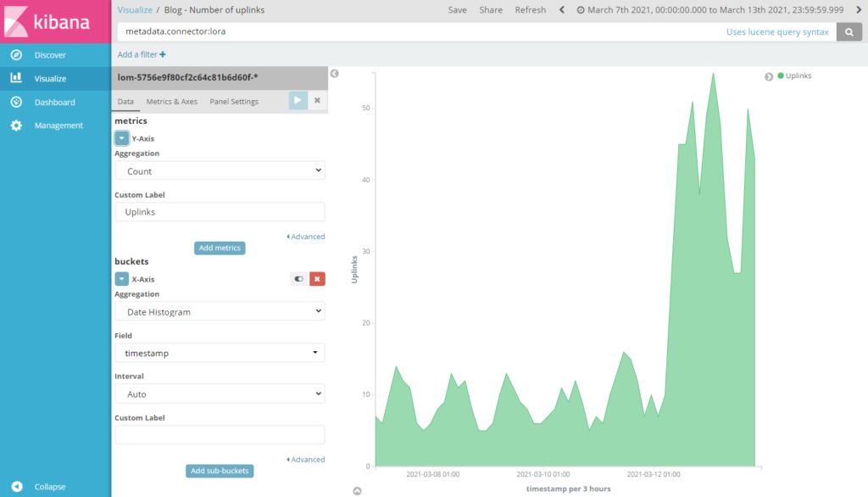Collapse the Y-Axis metric section
The height and width of the screenshot is (497, 868).
pos(121,138)
